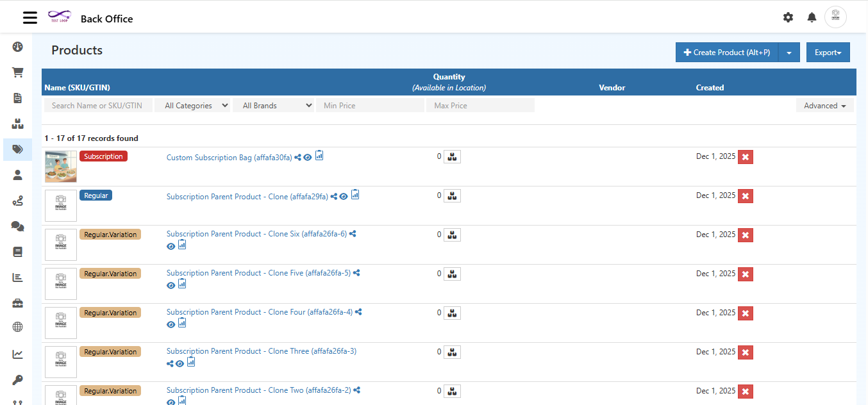The height and width of the screenshot is (405, 868).
Task: Open the Subscription Parent Product - Clone Four link
Action: pyautogui.click(x=259, y=311)
